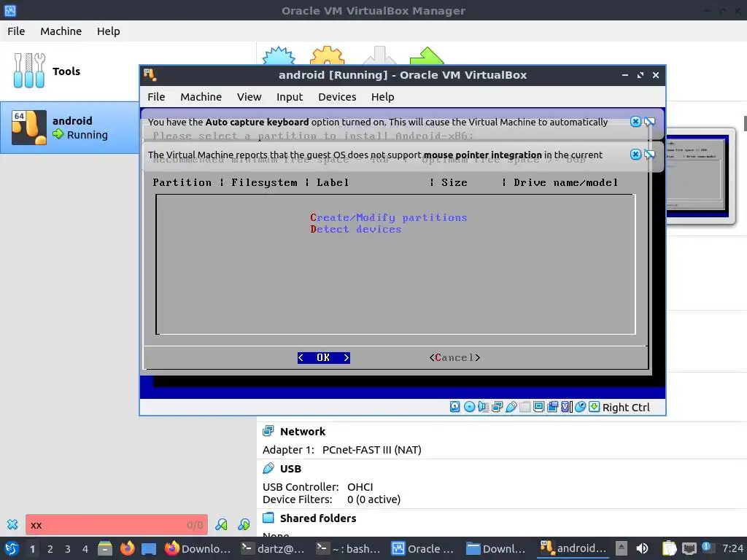Screen dimensions: 747x560
Task: Open the Input menu
Action: pos(290,97)
